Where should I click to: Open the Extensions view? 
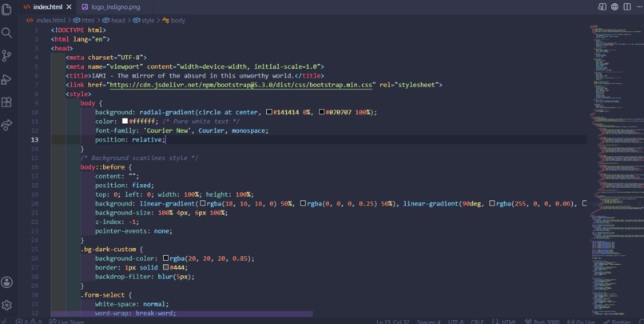[x=6, y=102]
